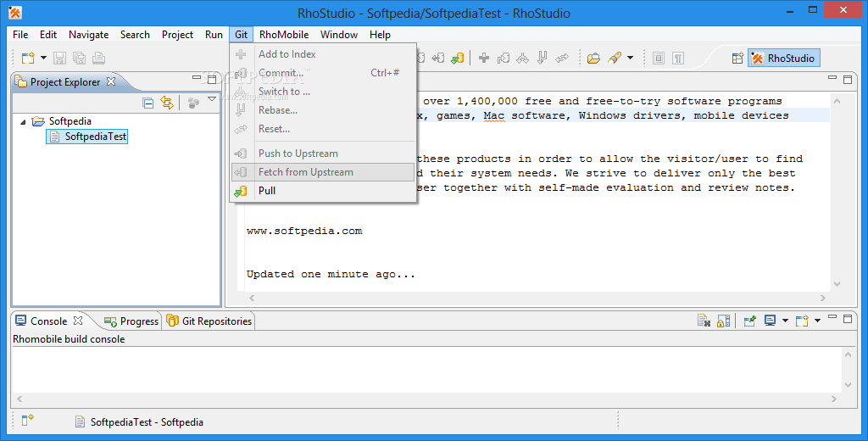868x441 pixels.
Task: Click the Save toolbar icon
Action: pos(60,58)
